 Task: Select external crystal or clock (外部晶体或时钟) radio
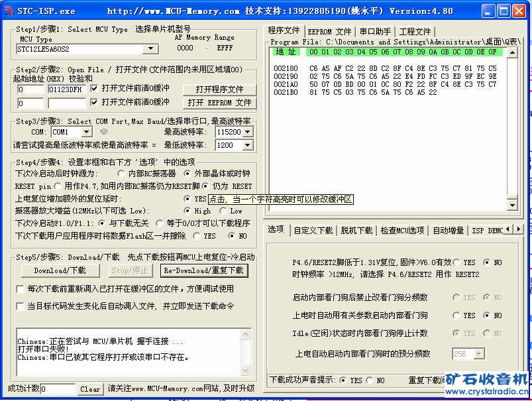(187, 174)
